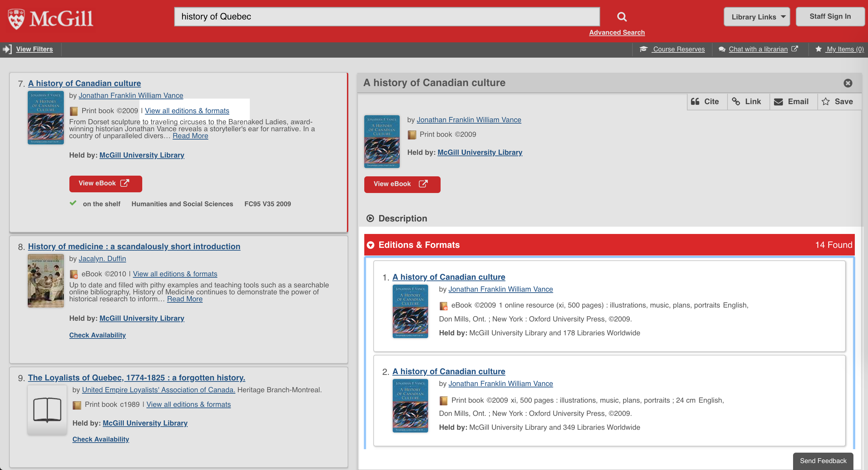Screen dimensions: 868x470
Task: Open the View Filters panel arrow icon
Action: coord(7,49)
